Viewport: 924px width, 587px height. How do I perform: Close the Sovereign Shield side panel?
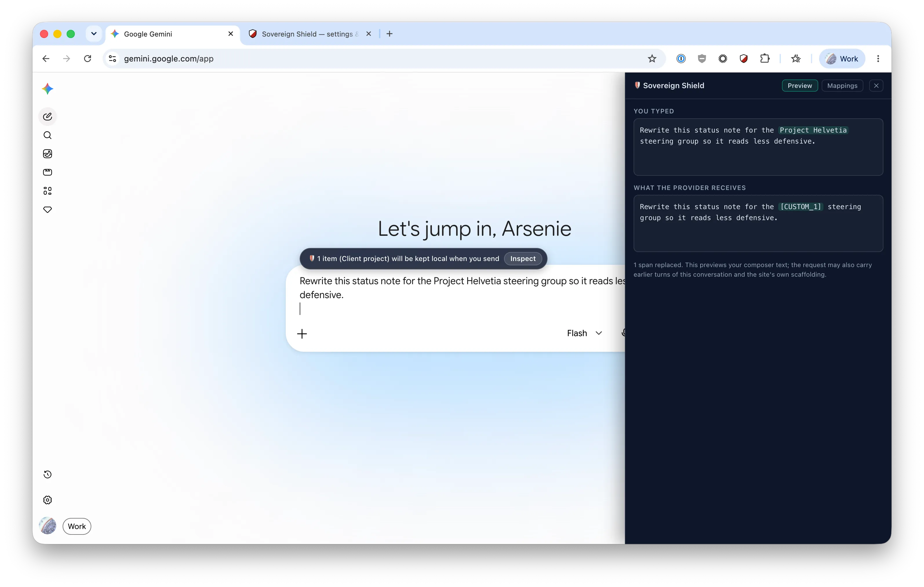pyautogui.click(x=876, y=86)
